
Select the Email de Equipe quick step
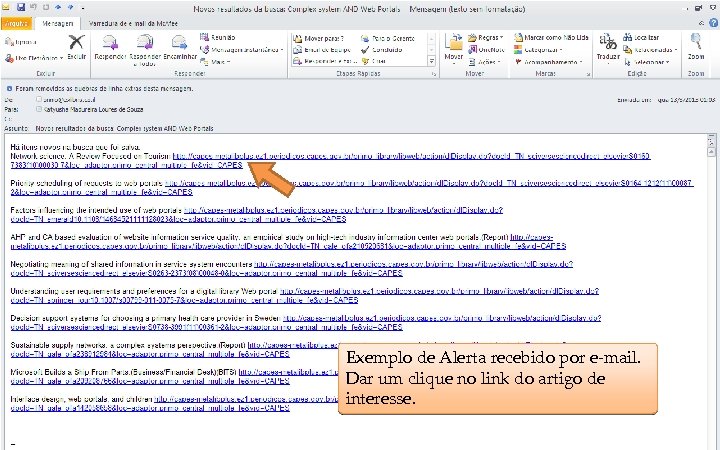pyautogui.click(x=322, y=50)
